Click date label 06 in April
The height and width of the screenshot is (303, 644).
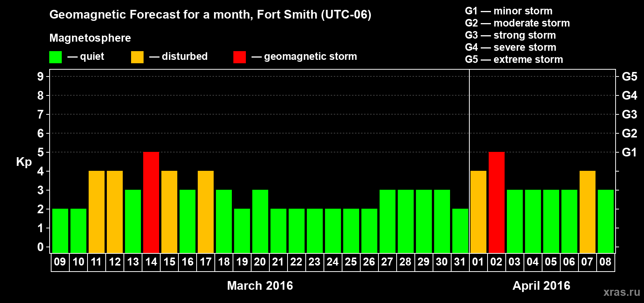pyautogui.click(x=569, y=262)
